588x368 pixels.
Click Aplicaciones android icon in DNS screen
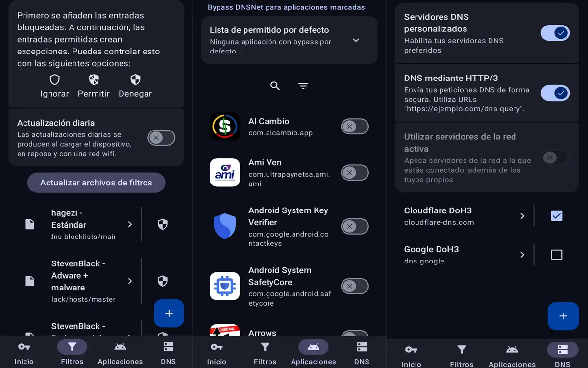512,350
